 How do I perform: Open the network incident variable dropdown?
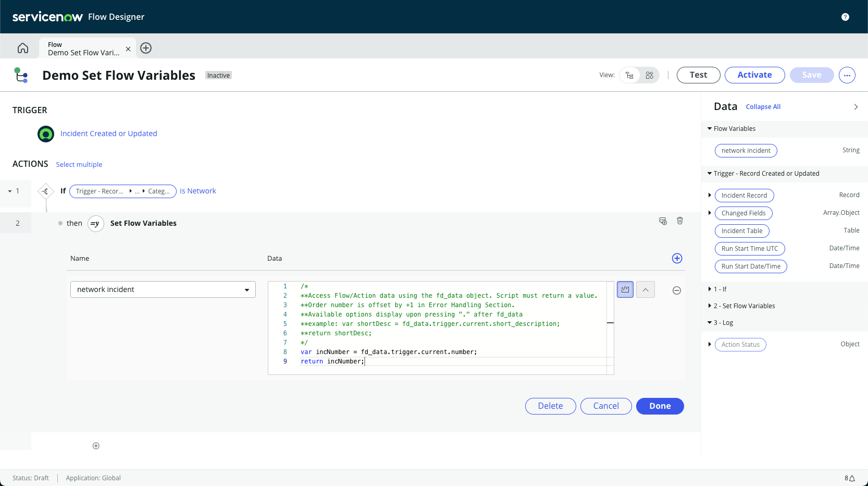pyautogui.click(x=163, y=289)
